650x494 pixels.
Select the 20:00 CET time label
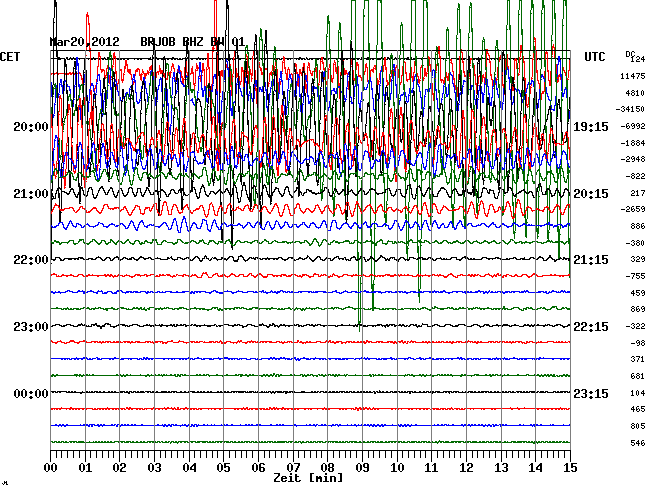tap(31, 126)
